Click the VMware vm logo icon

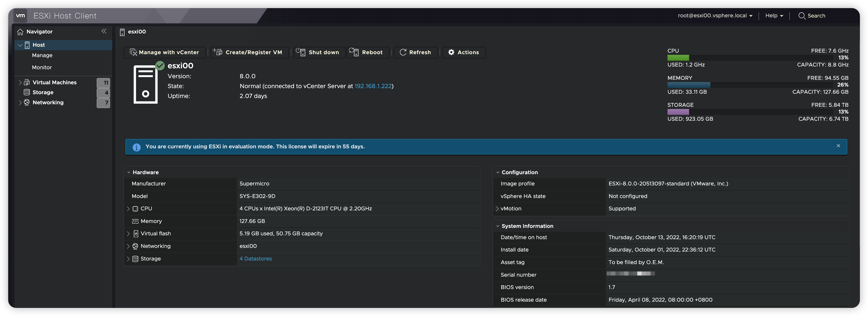[x=20, y=16]
